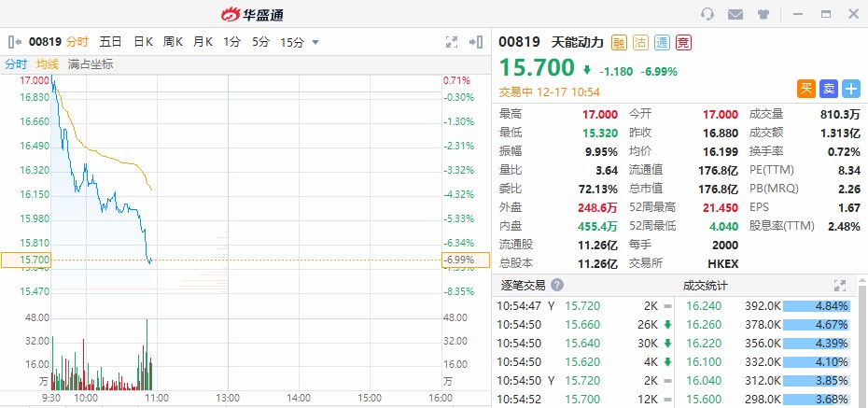Image resolution: width=868 pixels, height=408 pixels.
Task: Click the chart fullscreen expand icon
Action: tap(452, 42)
